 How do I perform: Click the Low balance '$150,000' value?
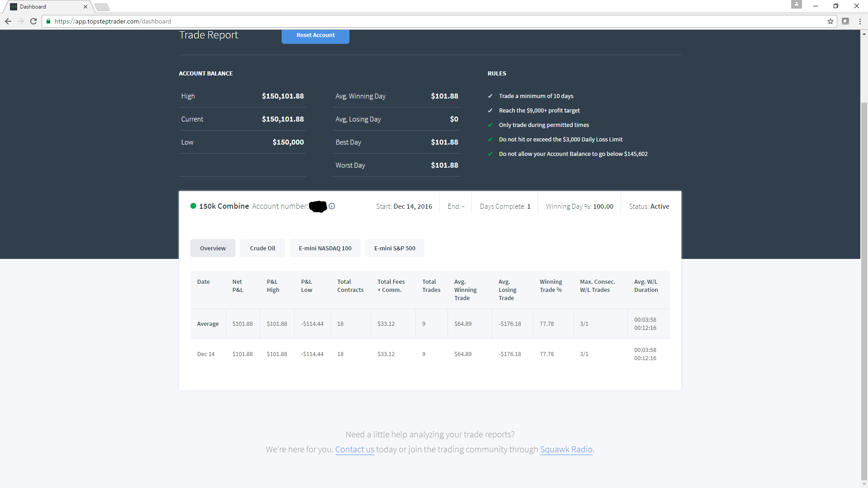[x=288, y=142]
